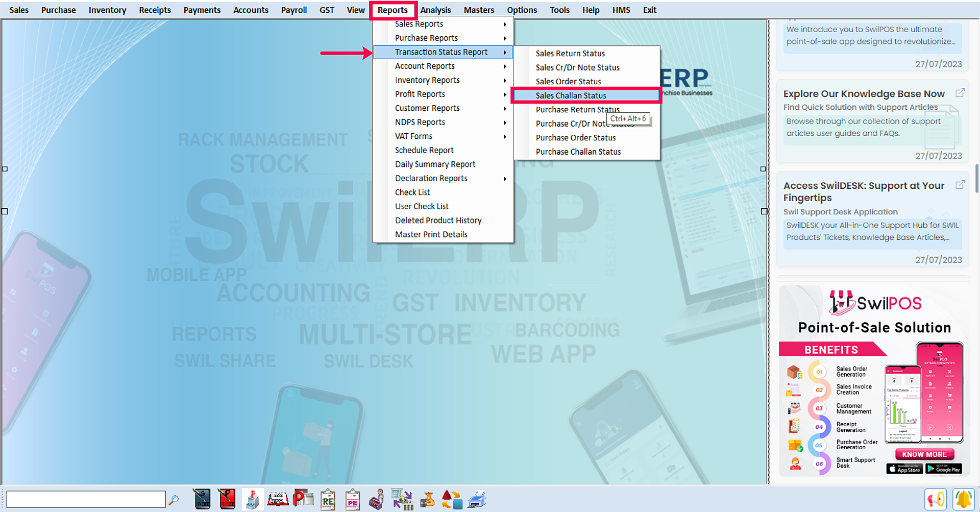The image size is (980, 512).
Task: Select Sales Cr/Dr Note Status
Action: 586,67
